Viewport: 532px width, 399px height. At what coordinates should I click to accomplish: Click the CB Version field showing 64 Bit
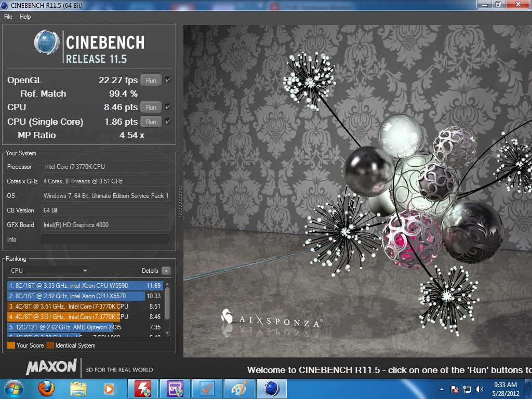(x=105, y=210)
